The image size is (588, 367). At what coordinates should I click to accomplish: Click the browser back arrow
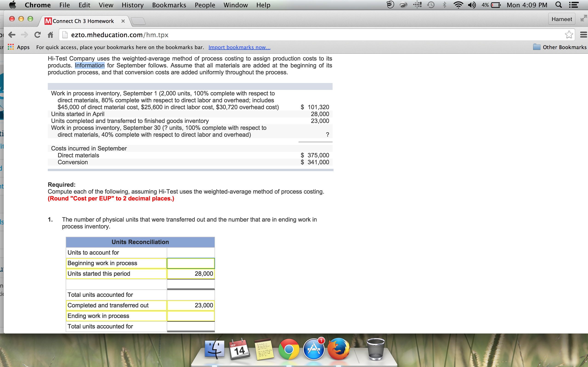point(12,35)
